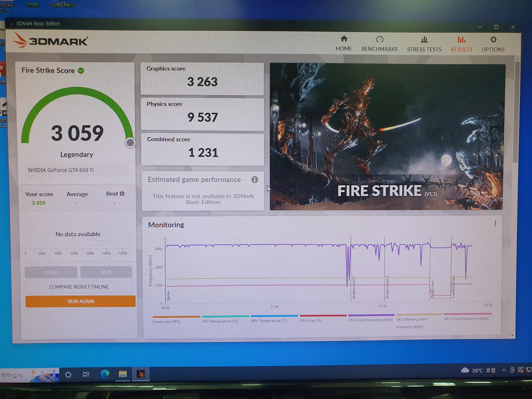Click the weather cloud icon on taskbar

point(465,370)
